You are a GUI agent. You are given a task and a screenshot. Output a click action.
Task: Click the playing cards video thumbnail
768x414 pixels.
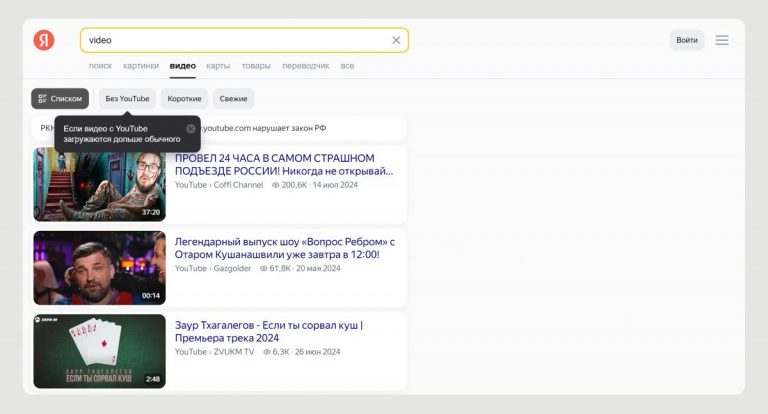[x=99, y=351]
